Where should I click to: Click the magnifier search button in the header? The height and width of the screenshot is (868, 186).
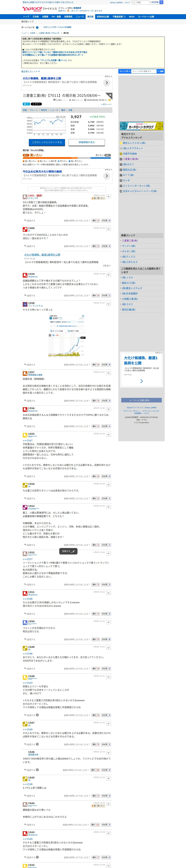[161, 2]
